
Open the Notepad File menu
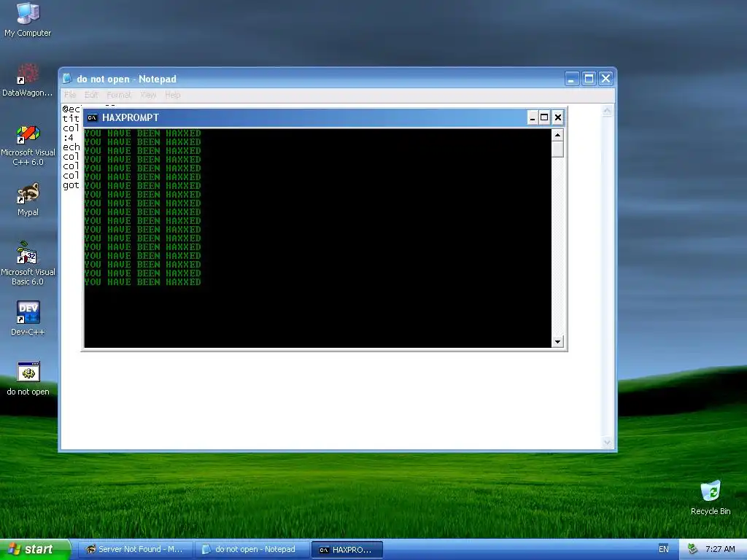[70, 95]
